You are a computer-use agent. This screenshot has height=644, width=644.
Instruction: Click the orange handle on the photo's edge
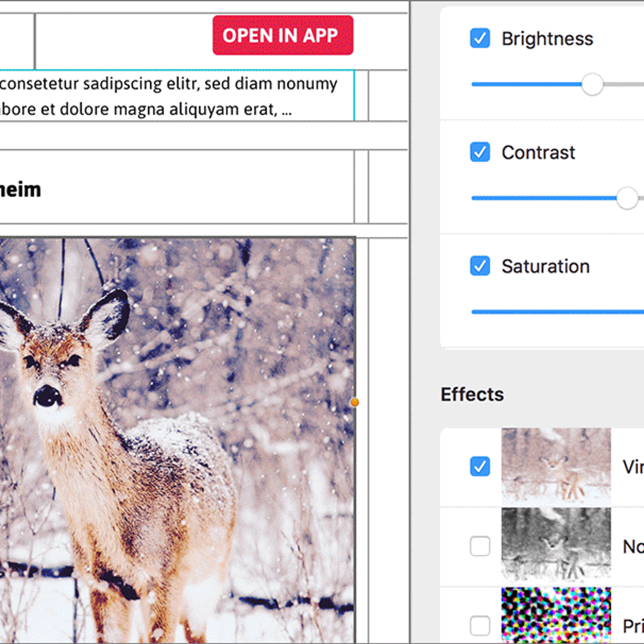point(355,402)
